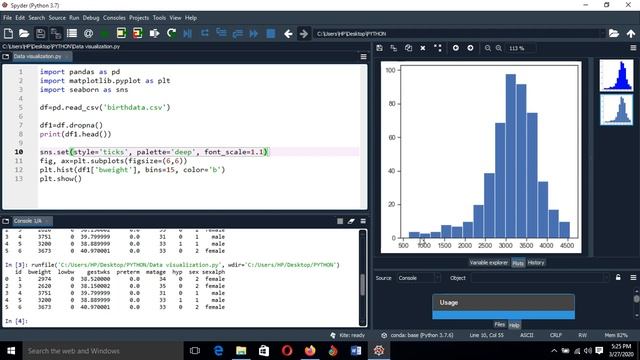Open the file list outline icon
Screen dimensions: 640x360
[72, 33]
